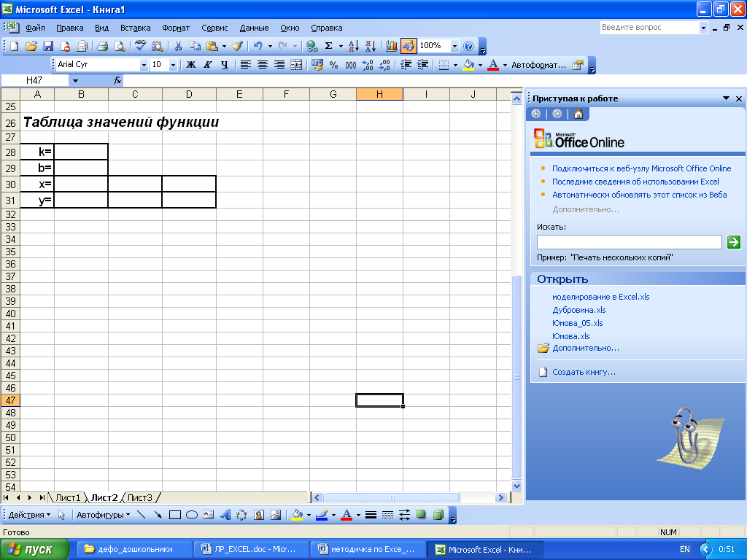
Task: Toggle italic (К) formatting
Action: click(x=208, y=65)
